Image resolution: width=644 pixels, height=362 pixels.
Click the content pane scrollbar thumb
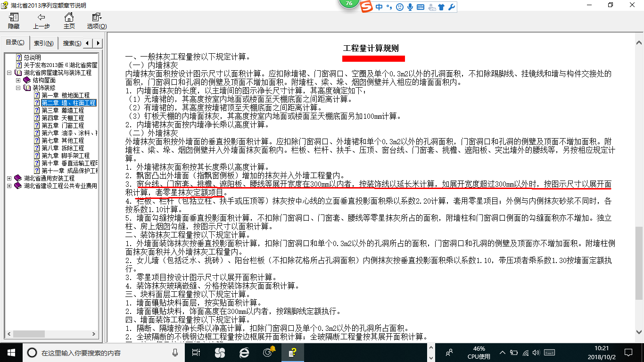click(639, 263)
